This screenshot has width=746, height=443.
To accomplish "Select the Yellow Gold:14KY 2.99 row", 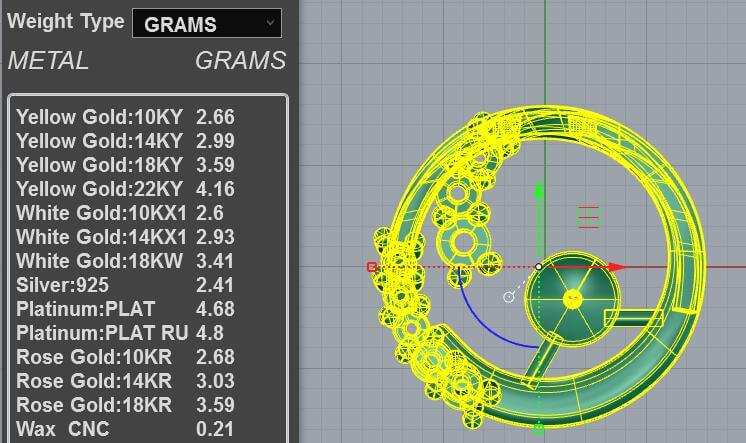I will [126, 141].
